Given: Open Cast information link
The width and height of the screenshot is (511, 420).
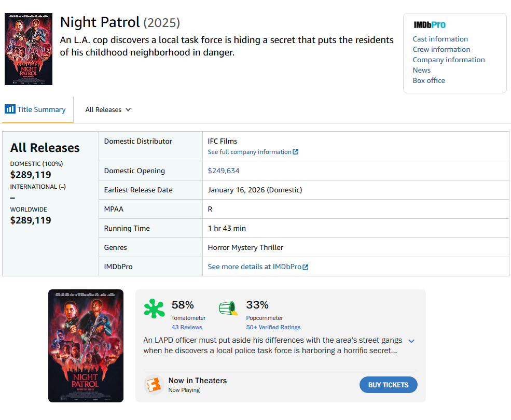Looking at the screenshot, I should (440, 39).
